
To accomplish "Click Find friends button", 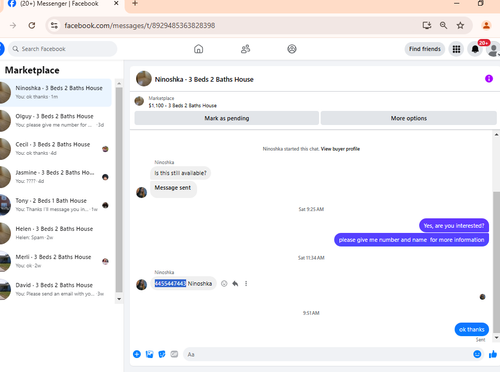I will (425, 49).
